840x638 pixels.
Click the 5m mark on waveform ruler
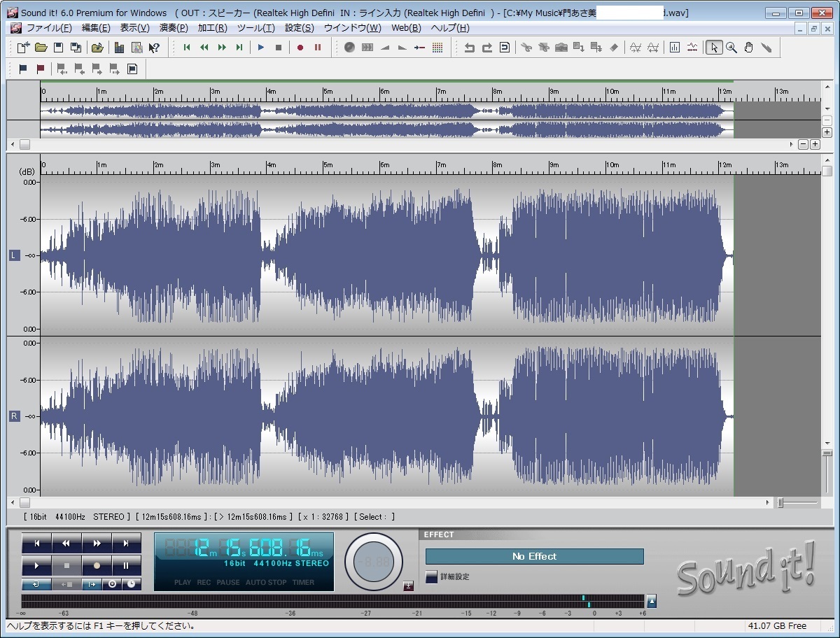328,165
